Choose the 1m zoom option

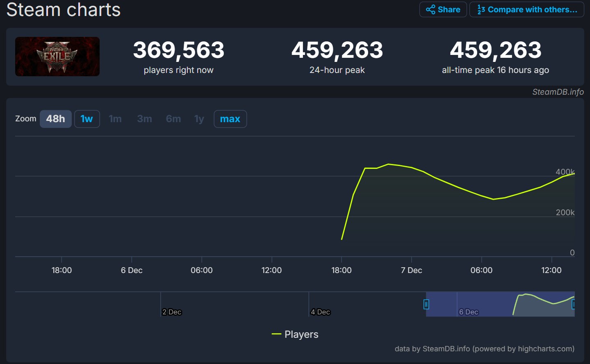tap(115, 119)
